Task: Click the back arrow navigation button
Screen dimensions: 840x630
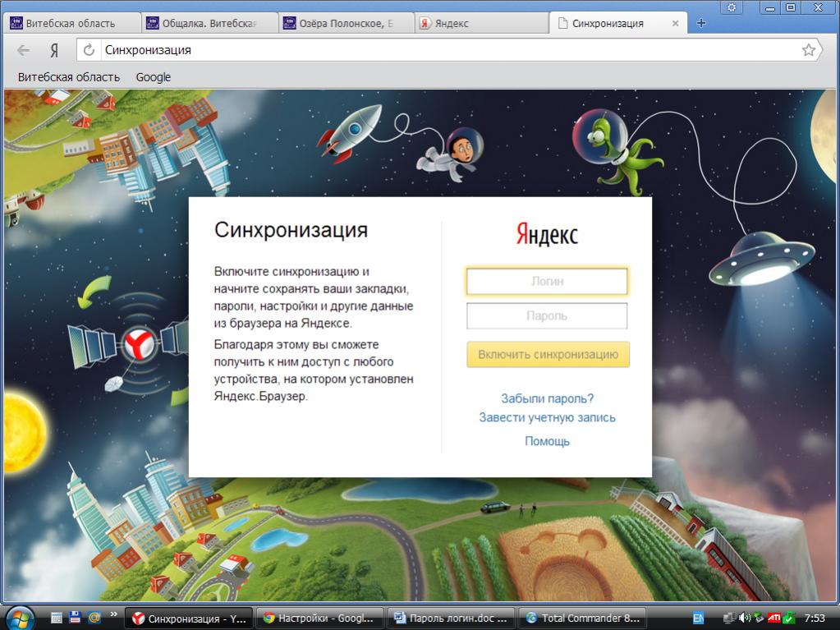Action: pos(23,50)
